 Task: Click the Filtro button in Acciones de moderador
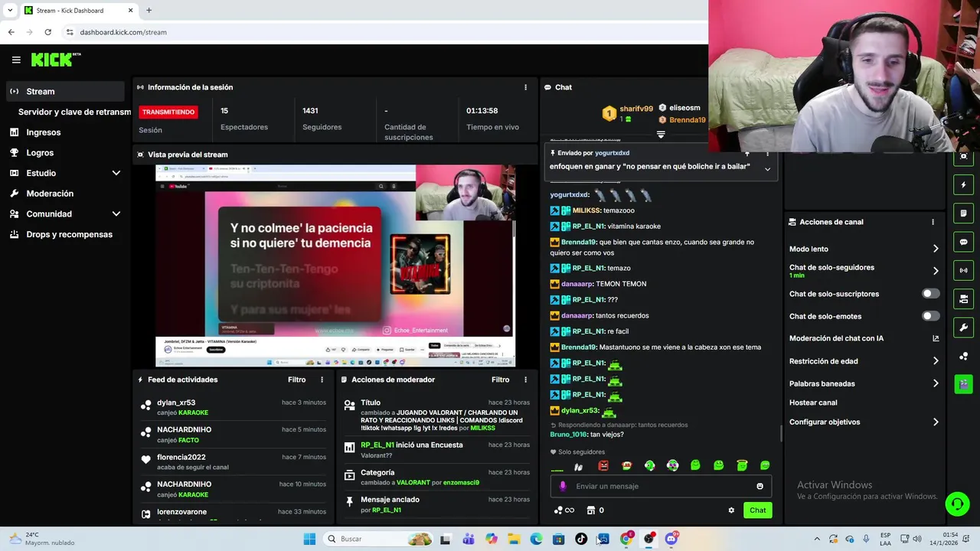pyautogui.click(x=500, y=380)
